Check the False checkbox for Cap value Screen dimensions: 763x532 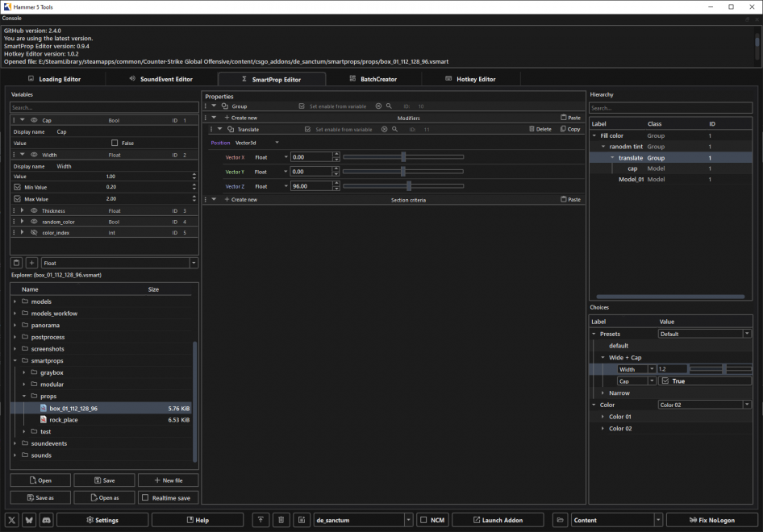tap(114, 143)
